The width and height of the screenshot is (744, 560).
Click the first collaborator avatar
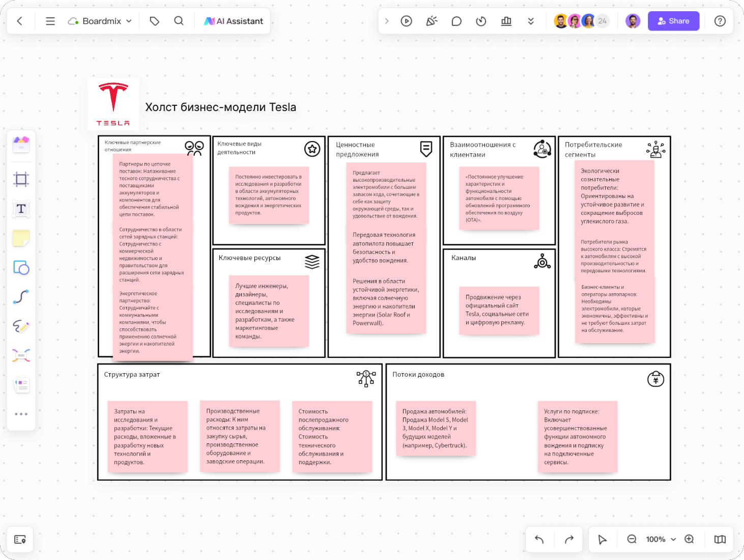(561, 21)
